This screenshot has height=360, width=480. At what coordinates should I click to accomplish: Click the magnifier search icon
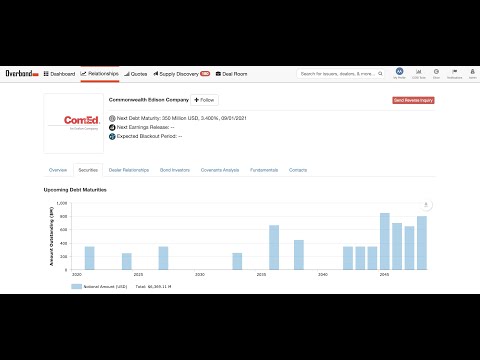pyautogui.click(x=380, y=74)
